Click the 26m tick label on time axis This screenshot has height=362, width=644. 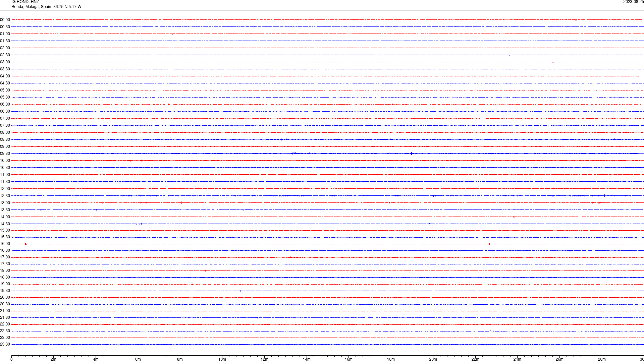click(559, 359)
